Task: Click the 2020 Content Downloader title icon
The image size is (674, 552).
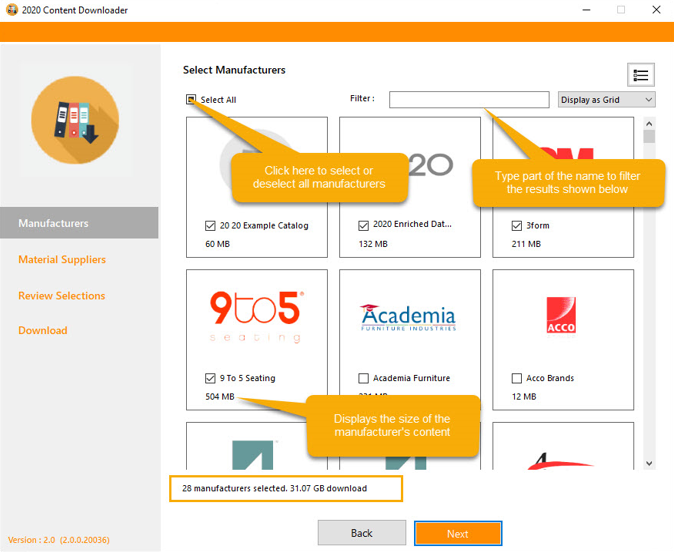Action: coord(12,10)
